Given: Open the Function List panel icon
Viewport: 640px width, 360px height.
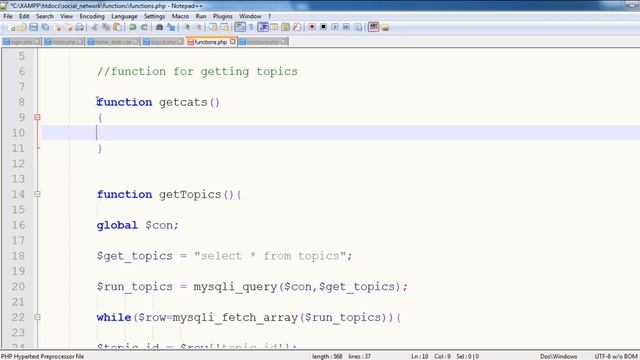Looking at the screenshot, I should (x=297, y=27).
